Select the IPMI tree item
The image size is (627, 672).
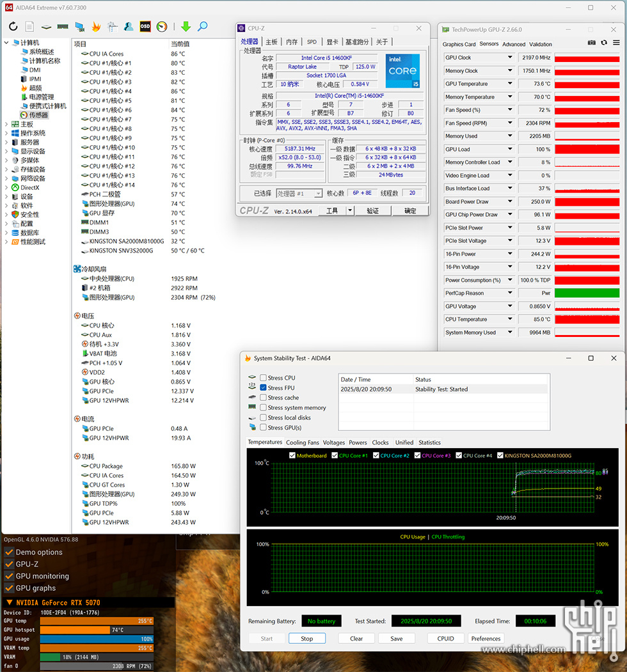[31, 79]
